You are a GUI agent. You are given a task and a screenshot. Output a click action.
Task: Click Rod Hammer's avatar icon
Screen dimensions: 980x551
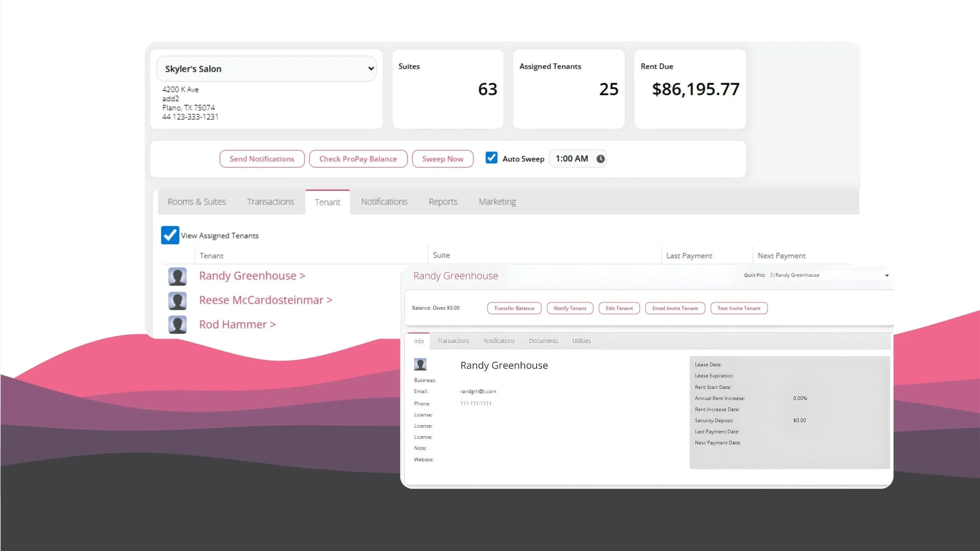pyautogui.click(x=177, y=324)
